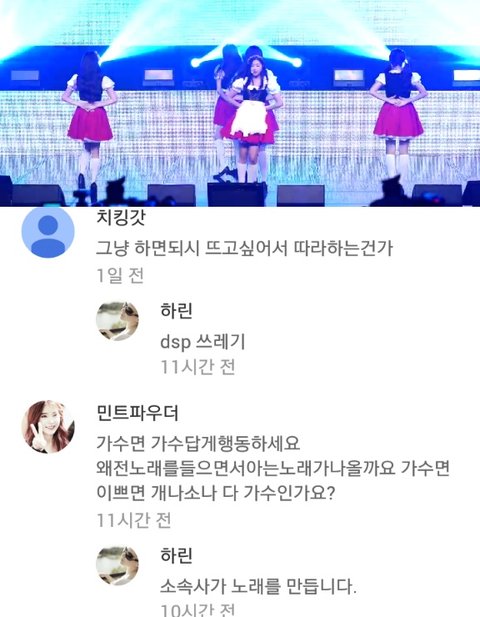Tap '11시간 전' under 'dsp 쓰레기'
The width and height of the screenshot is (480, 617).
click(x=198, y=367)
